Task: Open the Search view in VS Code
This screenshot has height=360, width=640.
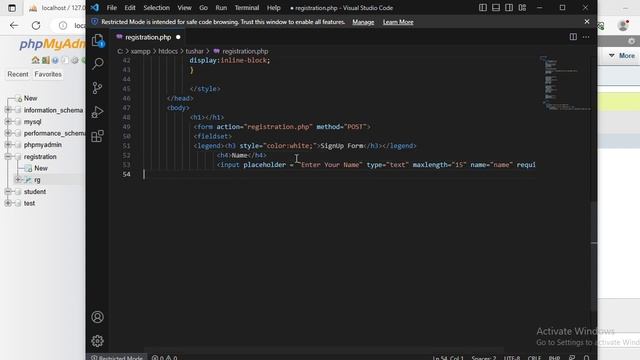Action: pos(98,64)
